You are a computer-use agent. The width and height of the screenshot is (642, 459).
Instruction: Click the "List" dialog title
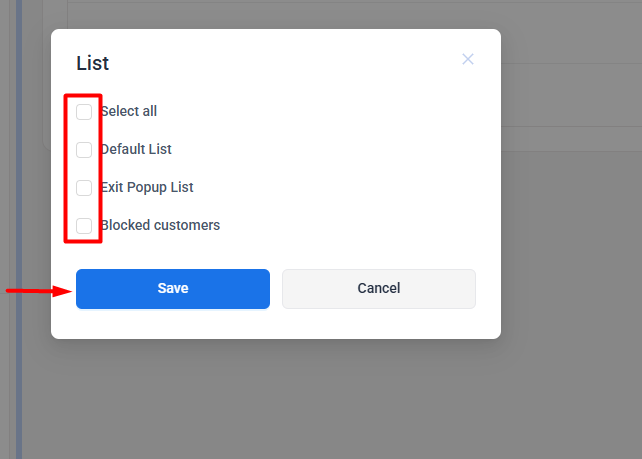pos(92,64)
